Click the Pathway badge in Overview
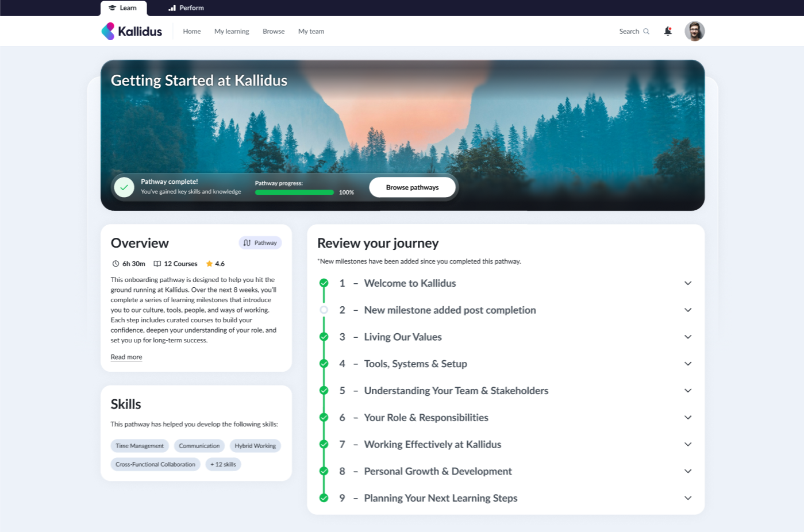804x532 pixels. click(x=260, y=242)
